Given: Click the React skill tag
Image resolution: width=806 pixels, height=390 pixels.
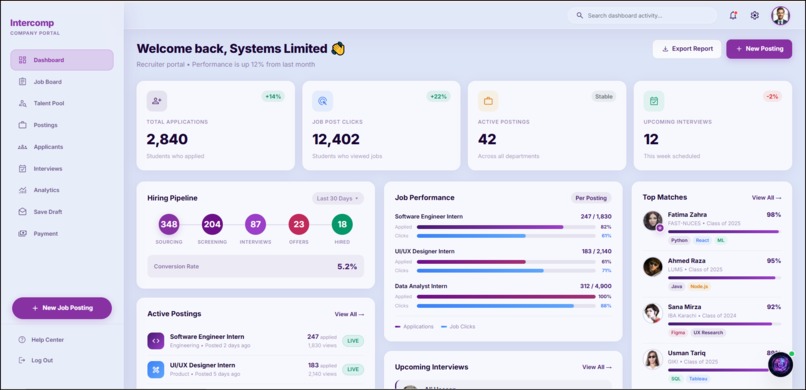Looking at the screenshot, I should pyautogui.click(x=702, y=240).
